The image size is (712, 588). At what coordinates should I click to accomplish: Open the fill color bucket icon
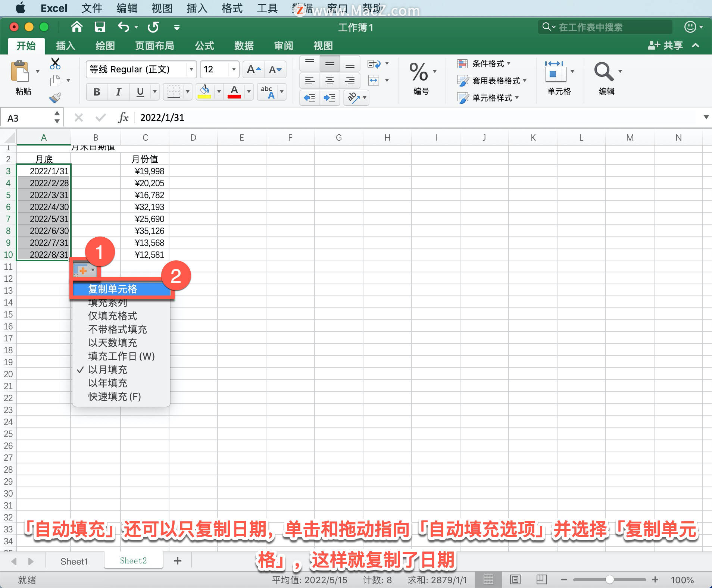click(204, 92)
